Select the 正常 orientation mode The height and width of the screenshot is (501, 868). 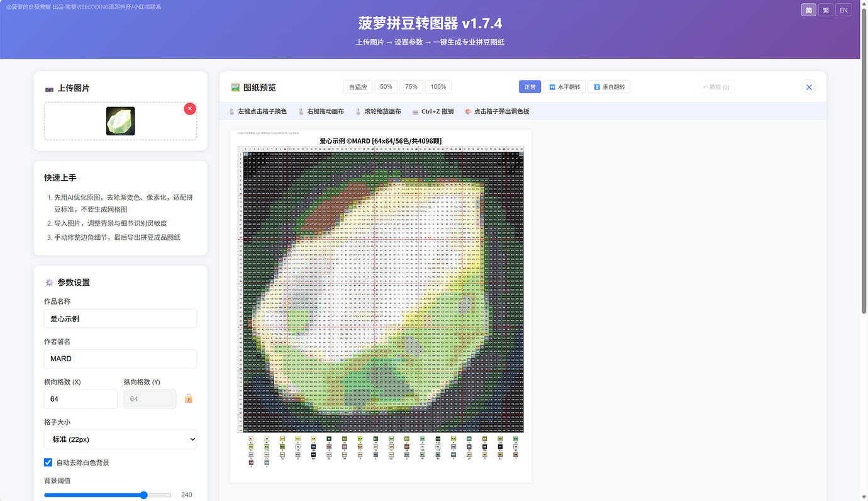tap(530, 87)
